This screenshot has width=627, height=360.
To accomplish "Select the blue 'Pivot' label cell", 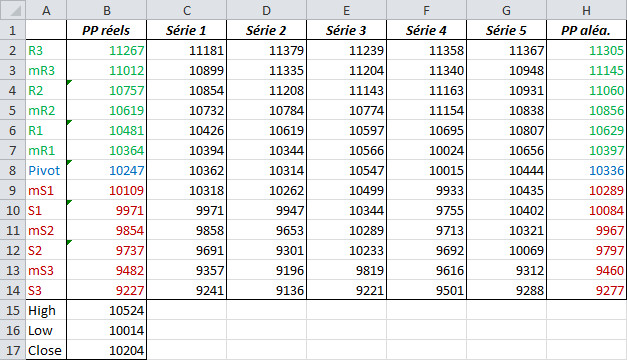I will click(x=46, y=170).
